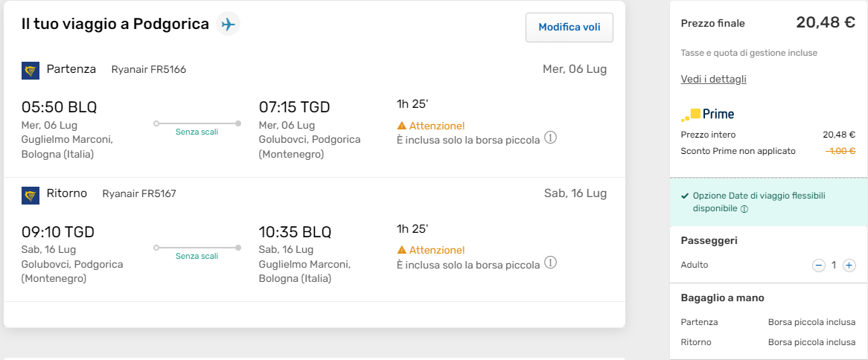The width and height of the screenshot is (868, 360).
Task: Click the warning triangle on the departure flight
Action: coord(402,126)
